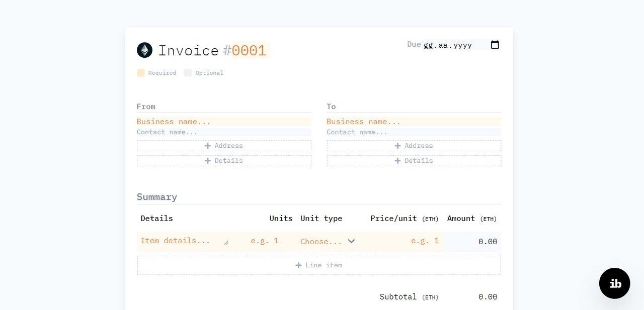Add an Address in the To section
Image resolution: width=644 pixels, height=310 pixels.
[x=414, y=146]
